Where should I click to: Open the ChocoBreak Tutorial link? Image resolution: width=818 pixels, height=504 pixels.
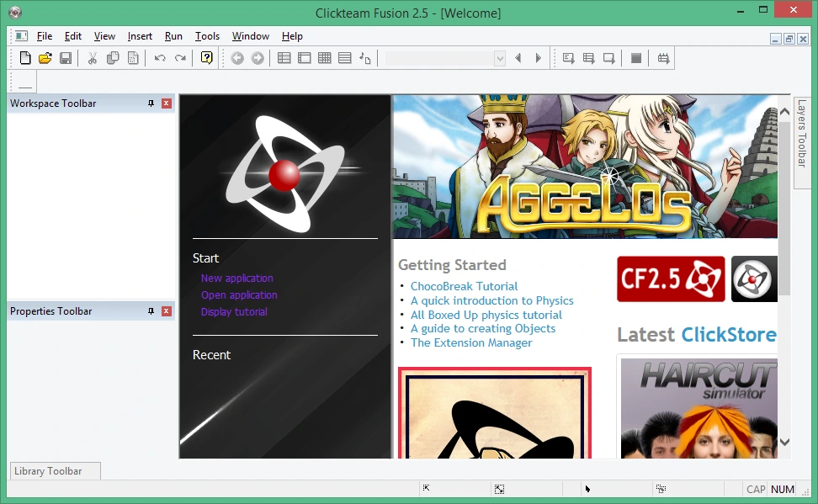coord(464,286)
